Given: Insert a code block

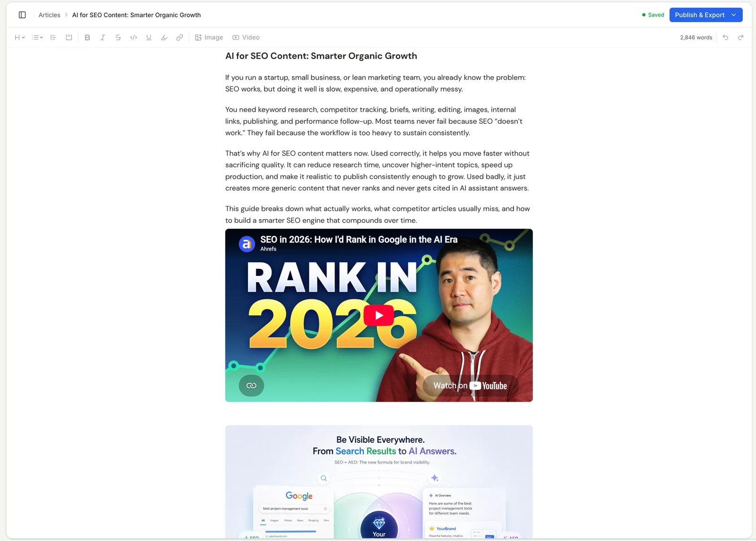Looking at the screenshot, I should 69,37.
